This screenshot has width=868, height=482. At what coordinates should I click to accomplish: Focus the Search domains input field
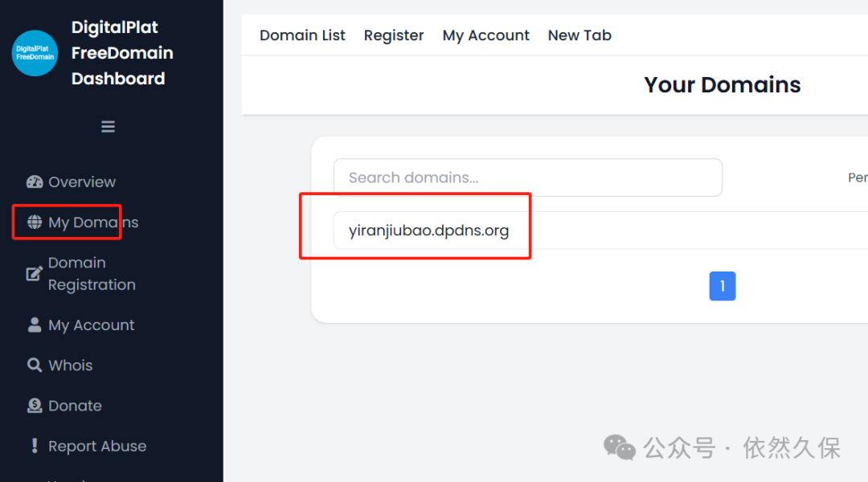(x=527, y=178)
